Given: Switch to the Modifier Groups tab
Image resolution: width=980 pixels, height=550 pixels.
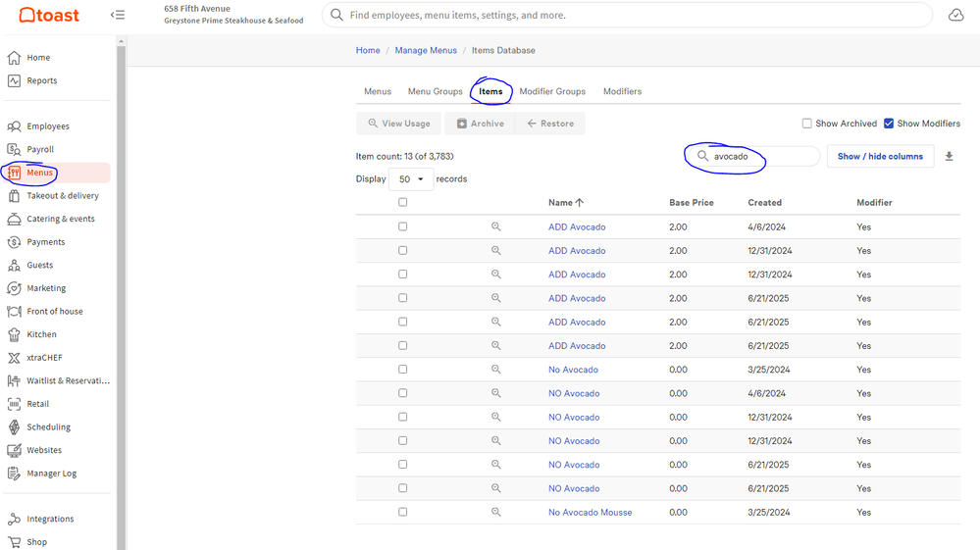Looking at the screenshot, I should [552, 91].
